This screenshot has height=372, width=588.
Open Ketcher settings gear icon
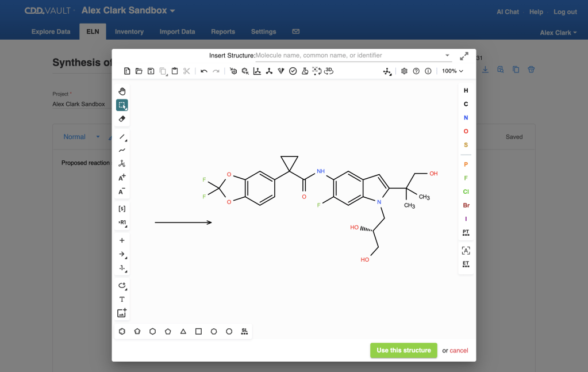click(x=404, y=71)
